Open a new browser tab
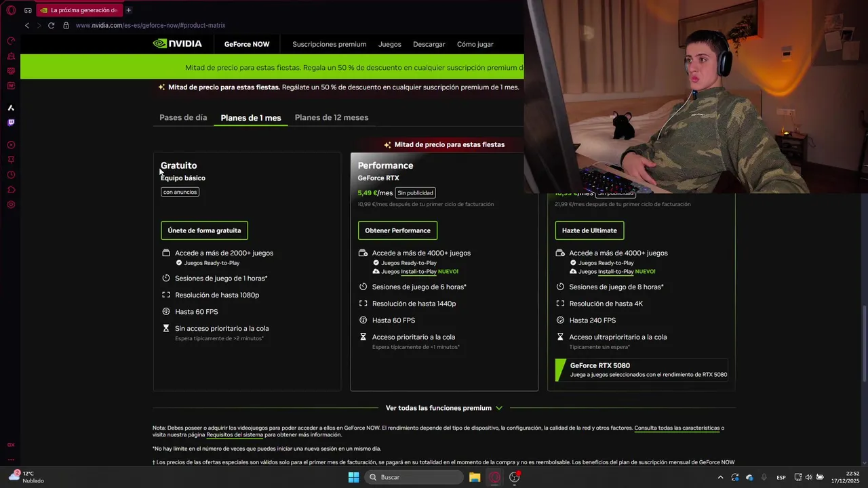 tap(128, 10)
